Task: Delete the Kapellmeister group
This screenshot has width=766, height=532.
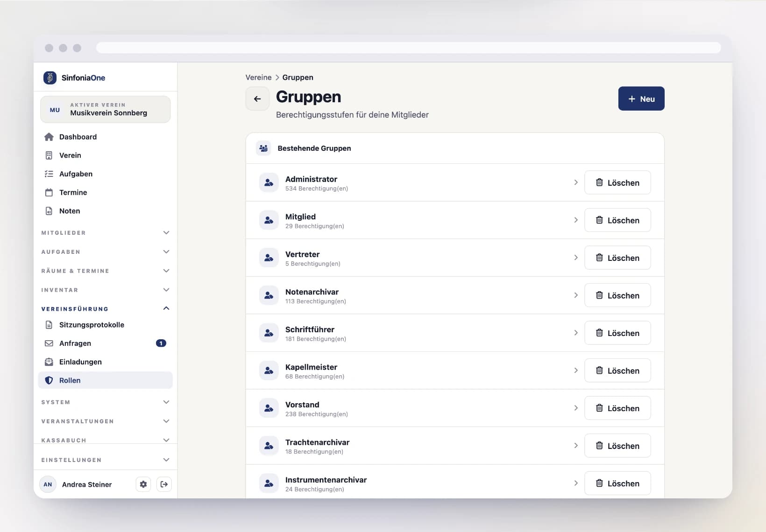Action: 617,371
